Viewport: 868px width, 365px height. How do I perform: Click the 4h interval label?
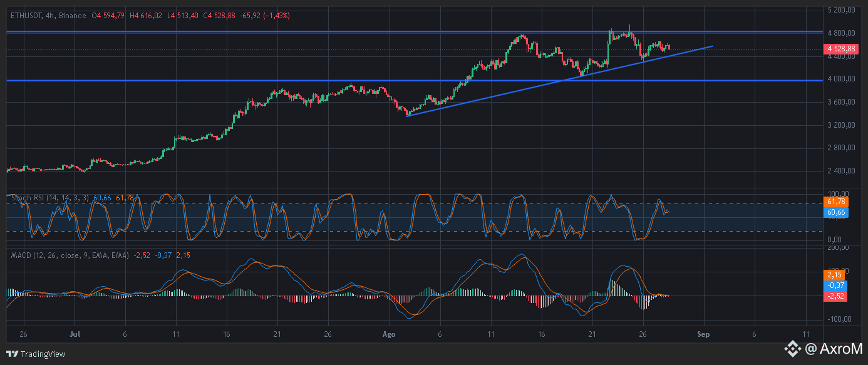pyautogui.click(x=50, y=16)
